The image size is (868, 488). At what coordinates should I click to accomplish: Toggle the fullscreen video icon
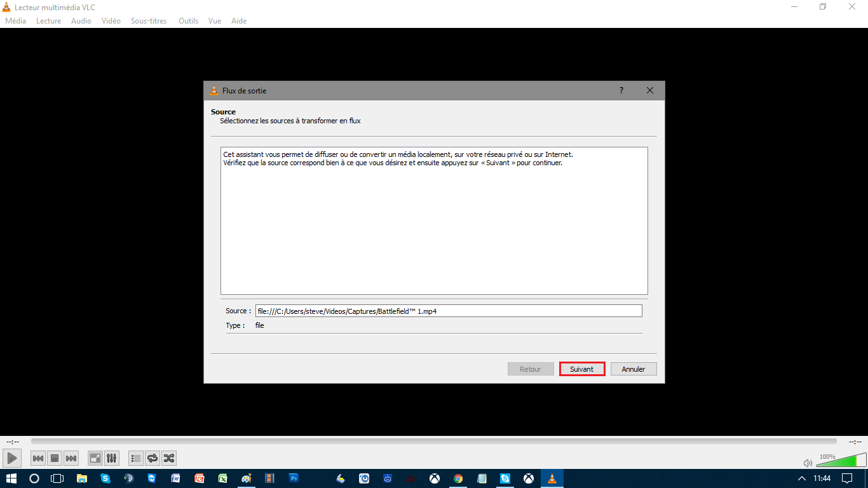coord(95,458)
